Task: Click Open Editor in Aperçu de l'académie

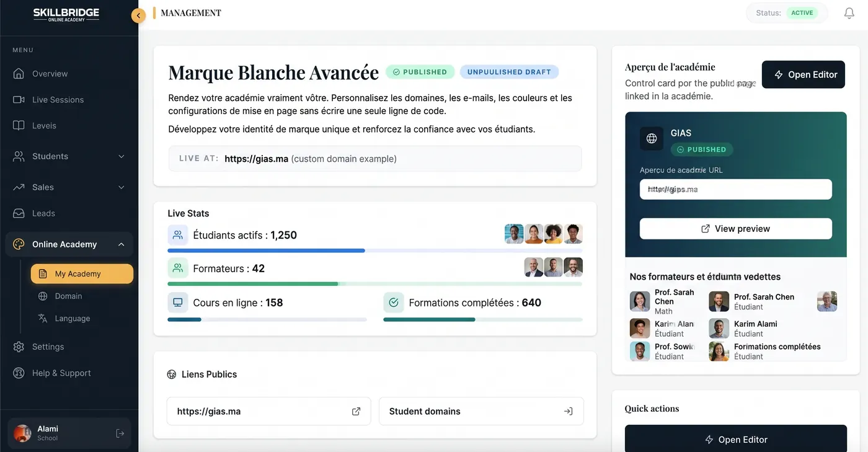Action: click(804, 74)
